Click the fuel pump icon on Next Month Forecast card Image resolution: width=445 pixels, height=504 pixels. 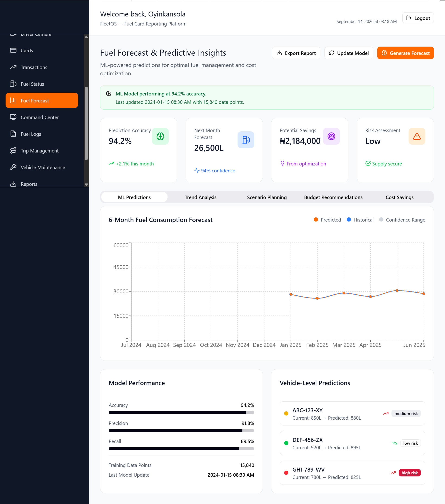pos(246,139)
